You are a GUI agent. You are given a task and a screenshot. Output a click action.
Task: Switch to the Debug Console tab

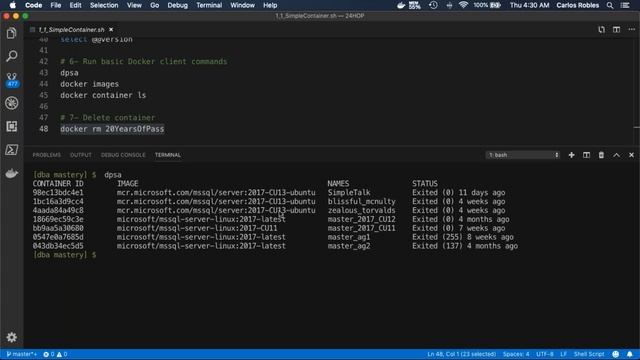click(123, 155)
